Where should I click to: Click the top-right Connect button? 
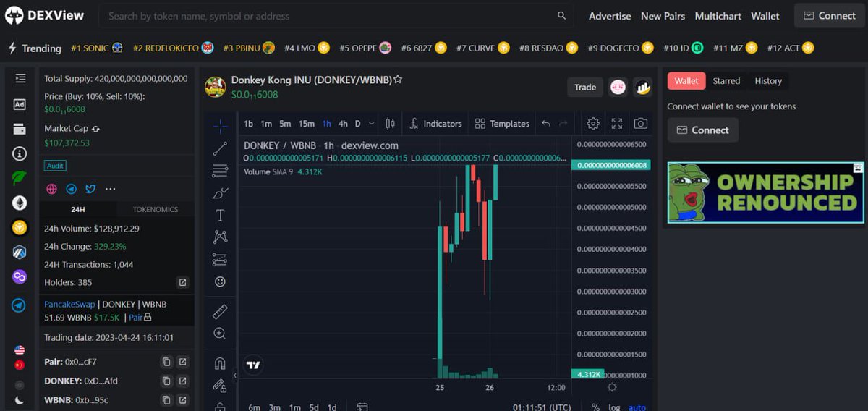(830, 15)
